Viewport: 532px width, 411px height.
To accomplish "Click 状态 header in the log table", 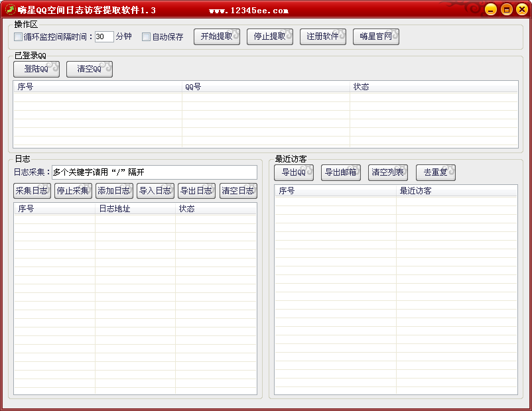I will 216,209.
